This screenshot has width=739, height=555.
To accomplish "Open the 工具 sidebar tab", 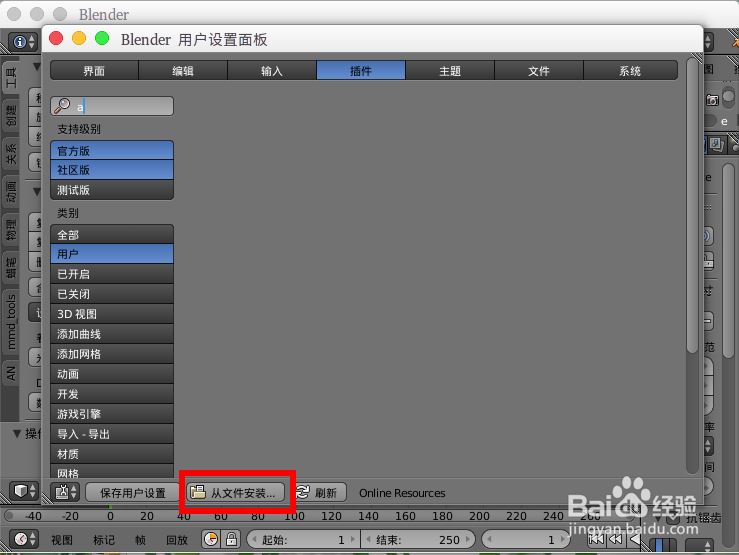I will pyautogui.click(x=10, y=77).
